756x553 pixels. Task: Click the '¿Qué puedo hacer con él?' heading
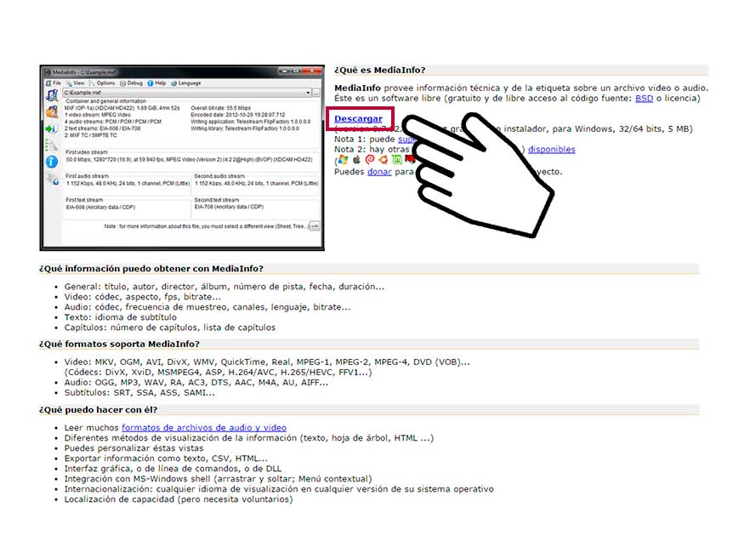pyautogui.click(x=99, y=410)
